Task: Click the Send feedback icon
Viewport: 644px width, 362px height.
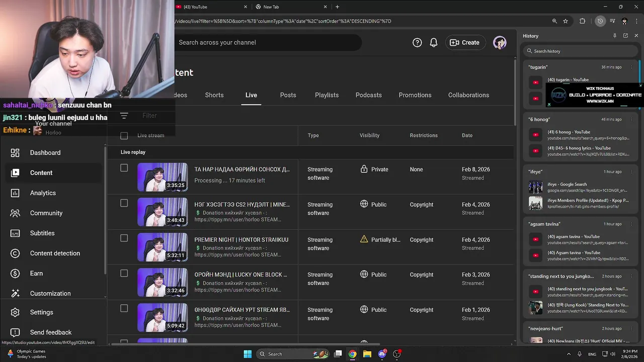Action: pyautogui.click(x=15, y=332)
